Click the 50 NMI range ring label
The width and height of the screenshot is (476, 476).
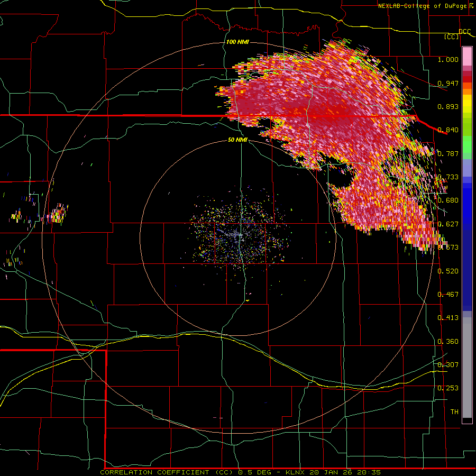[x=237, y=140]
